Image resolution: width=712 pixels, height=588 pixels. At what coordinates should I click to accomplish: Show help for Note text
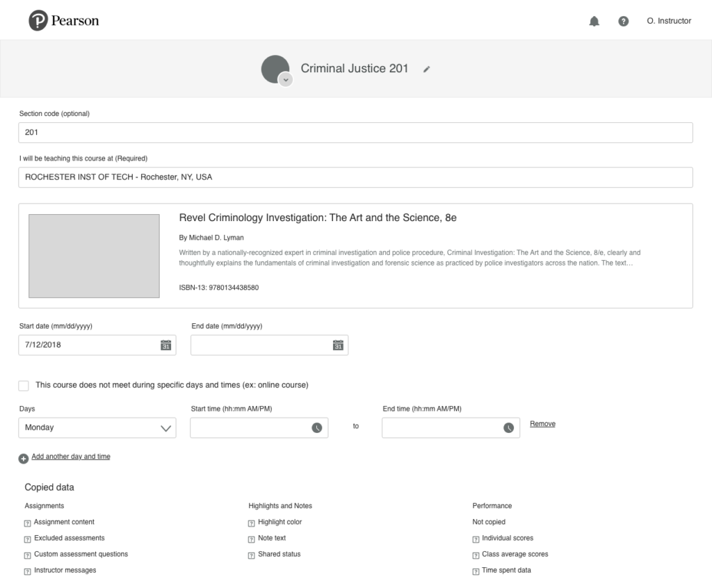pyautogui.click(x=251, y=539)
